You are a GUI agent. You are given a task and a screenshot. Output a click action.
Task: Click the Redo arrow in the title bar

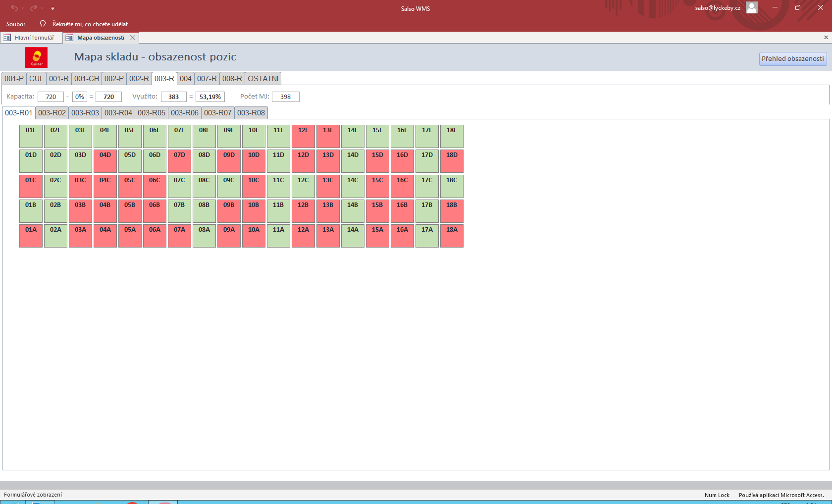pos(33,8)
